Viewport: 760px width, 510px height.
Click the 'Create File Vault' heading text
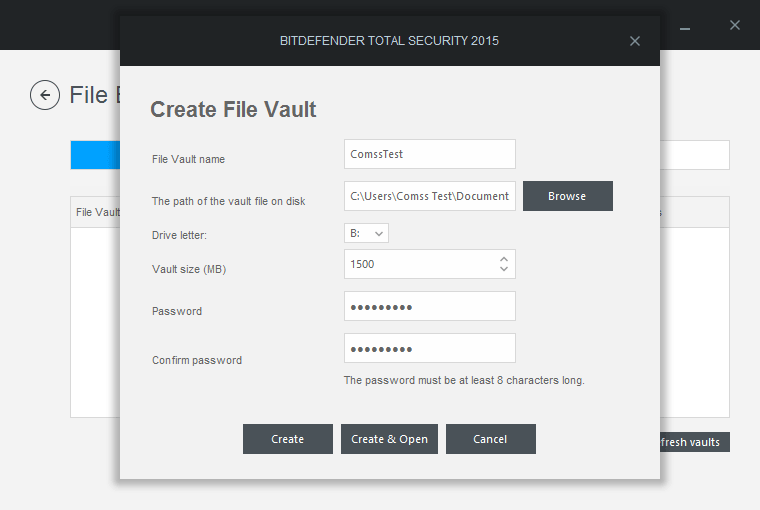point(233,110)
